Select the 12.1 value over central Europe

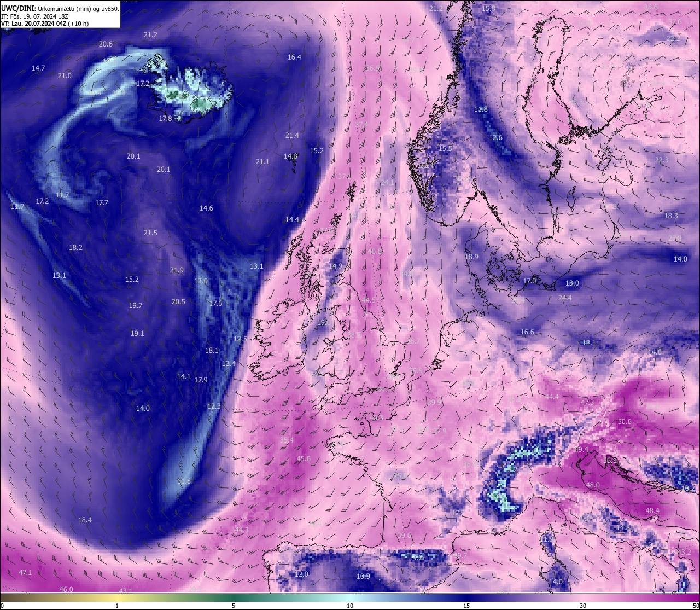tap(589, 343)
